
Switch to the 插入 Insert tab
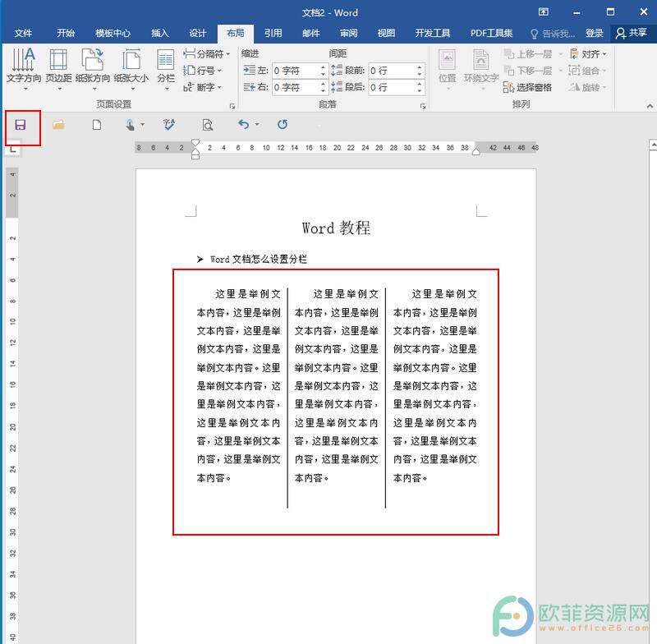tap(159, 33)
